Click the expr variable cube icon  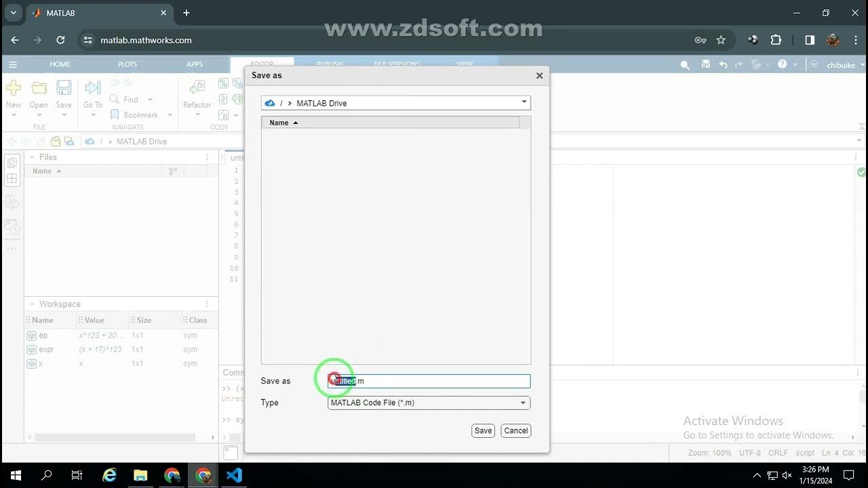pyautogui.click(x=31, y=350)
